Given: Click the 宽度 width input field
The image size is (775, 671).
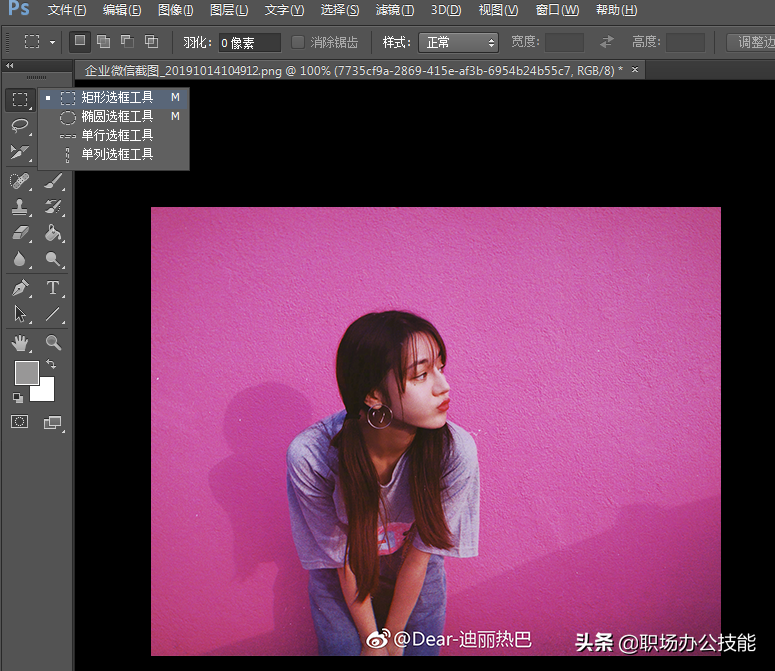Looking at the screenshot, I should [x=564, y=42].
